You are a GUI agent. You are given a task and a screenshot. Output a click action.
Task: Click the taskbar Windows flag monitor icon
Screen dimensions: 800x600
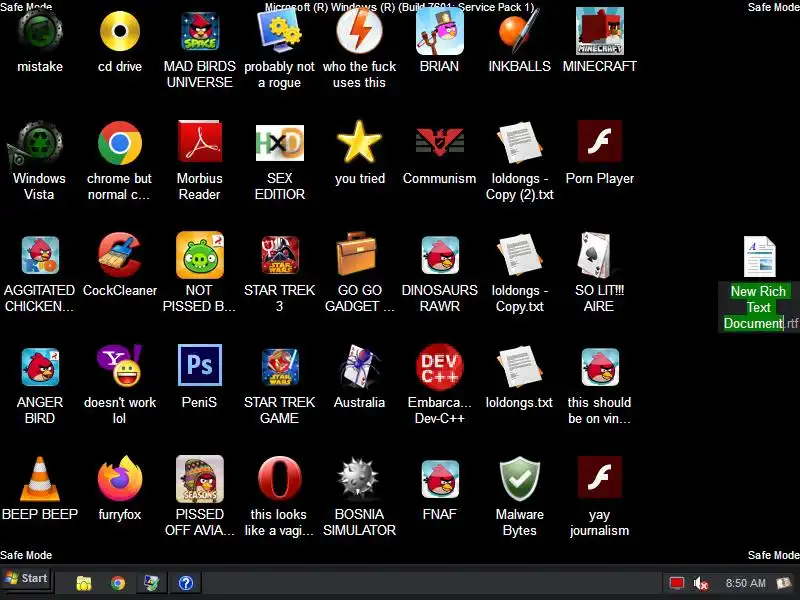coord(152,583)
